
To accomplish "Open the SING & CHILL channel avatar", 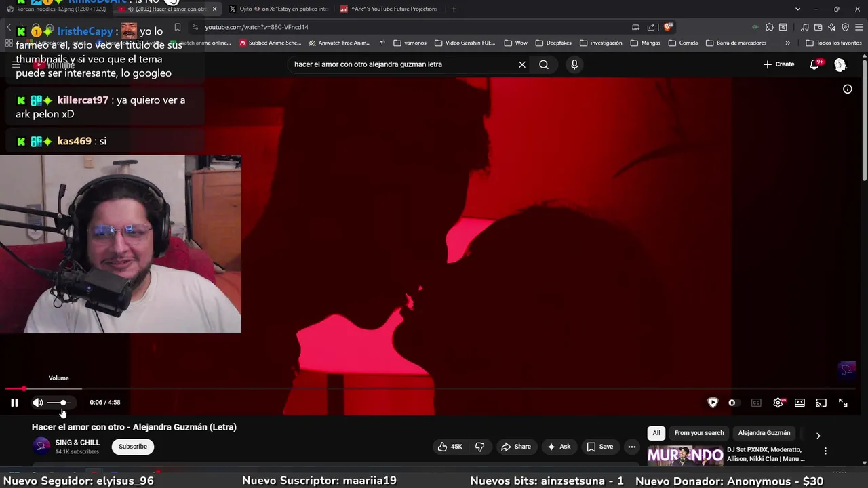I will click(x=41, y=446).
